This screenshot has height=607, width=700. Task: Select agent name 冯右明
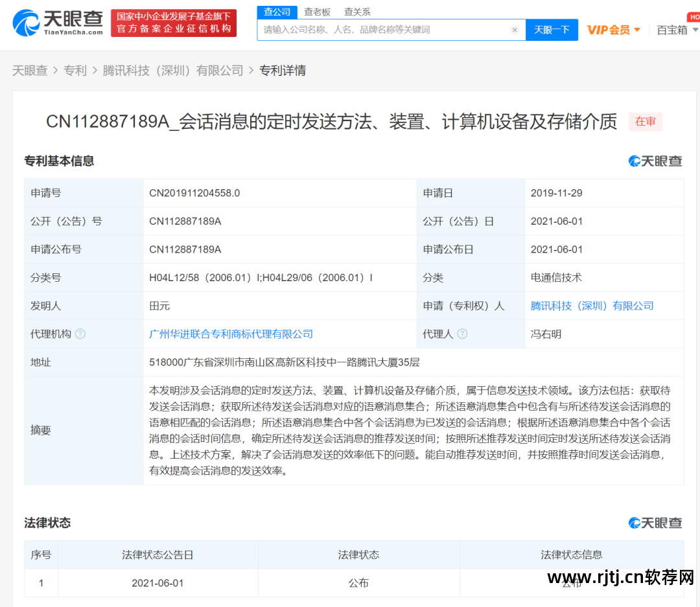click(x=546, y=334)
